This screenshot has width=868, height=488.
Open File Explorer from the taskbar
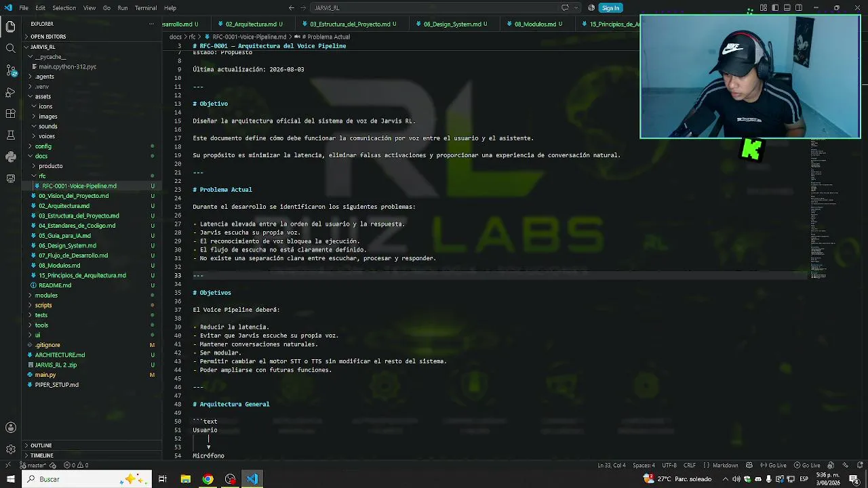(x=185, y=479)
